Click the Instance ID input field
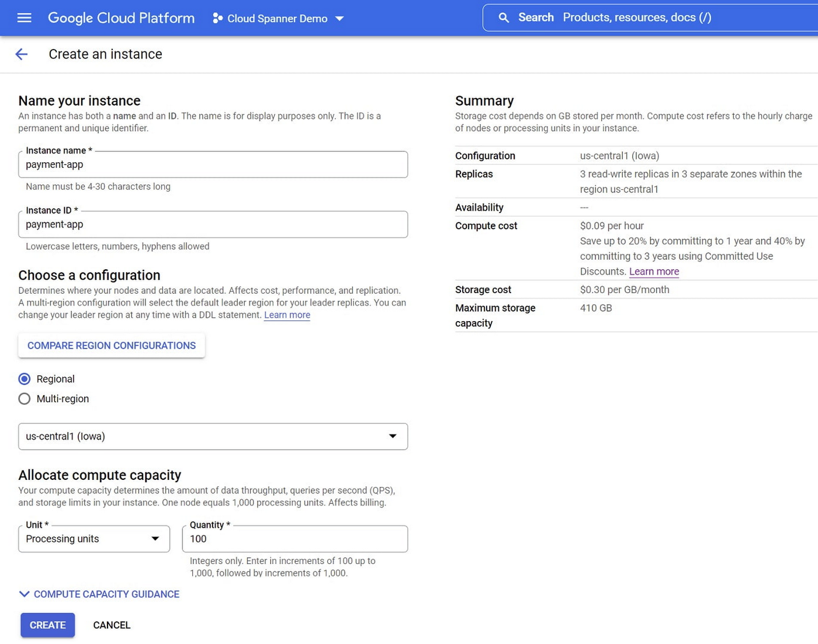The height and width of the screenshot is (644, 818). [x=213, y=224]
